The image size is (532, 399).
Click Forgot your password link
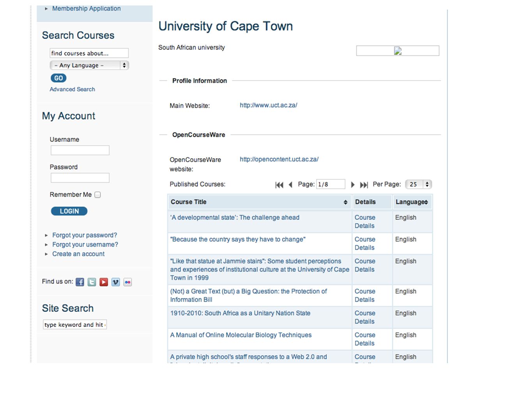[x=85, y=235]
